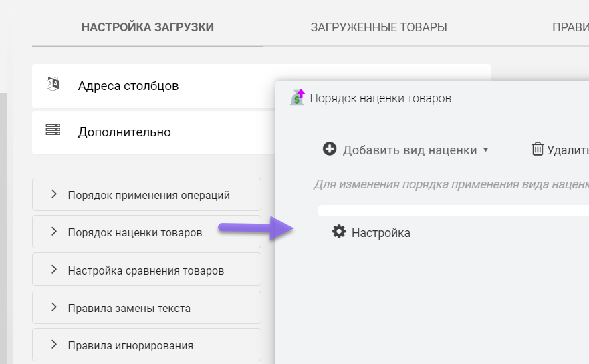Click the Дополнительно server-list icon
The height and width of the screenshot is (364, 589).
[53, 130]
